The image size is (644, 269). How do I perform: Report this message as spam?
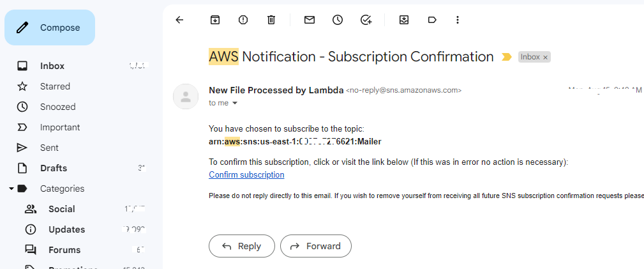pyautogui.click(x=243, y=20)
